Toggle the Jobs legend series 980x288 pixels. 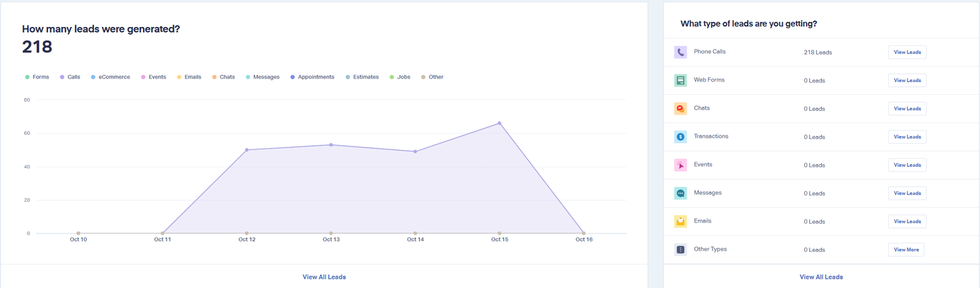tap(400, 77)
